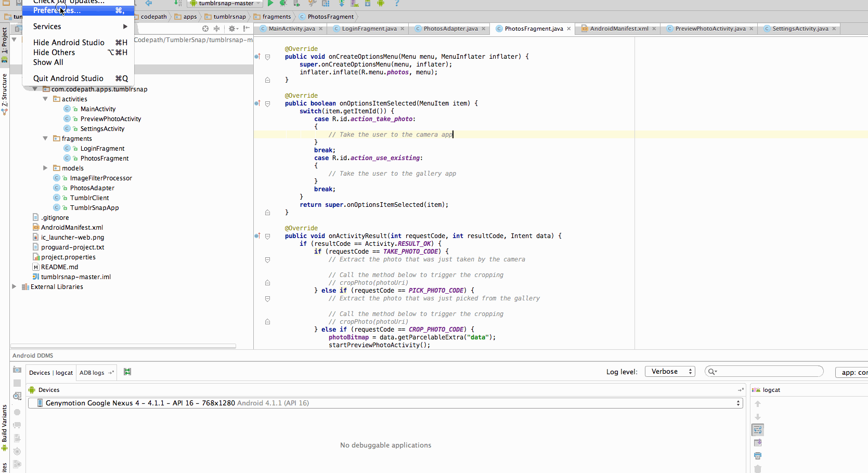Image resolution: width=868 pixels, height=473 pixels.
Task: Collapse com.codepath.apps.tumblrsnap package
Action: click(x=35, y=89)
